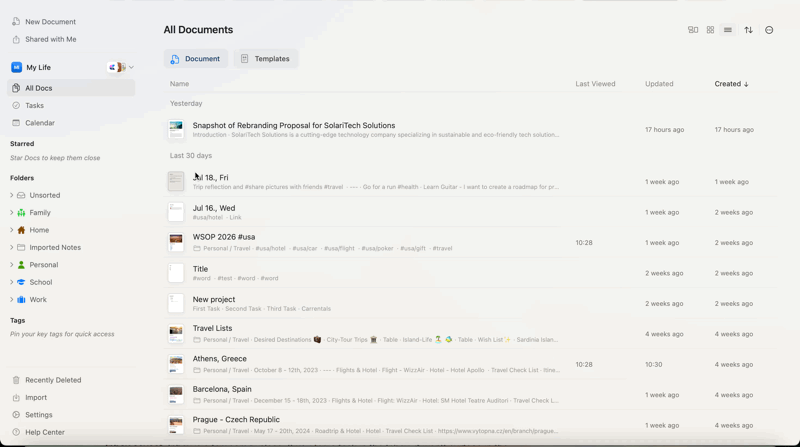The width and height of the screenshot is (800, 447).
Task: Click the Imported Notes folder icon
Action: [x=21, y=247]
